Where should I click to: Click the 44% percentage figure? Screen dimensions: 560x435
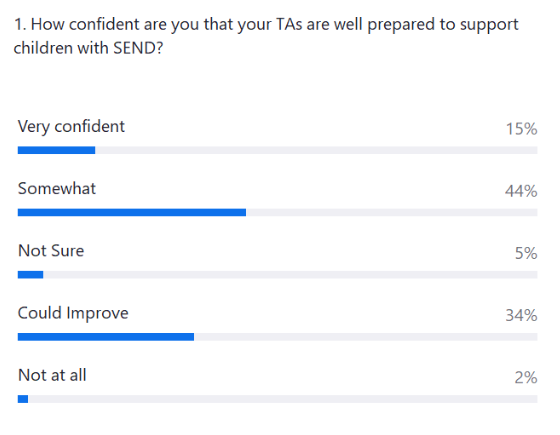(521, 191)
